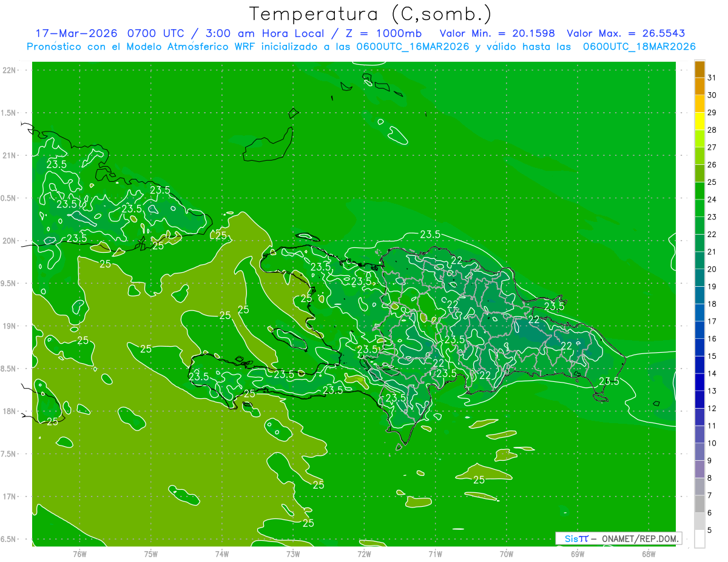Click the '70W' longitude axis label
This screenshot has height=562, width=728.
tap(507, 554)
